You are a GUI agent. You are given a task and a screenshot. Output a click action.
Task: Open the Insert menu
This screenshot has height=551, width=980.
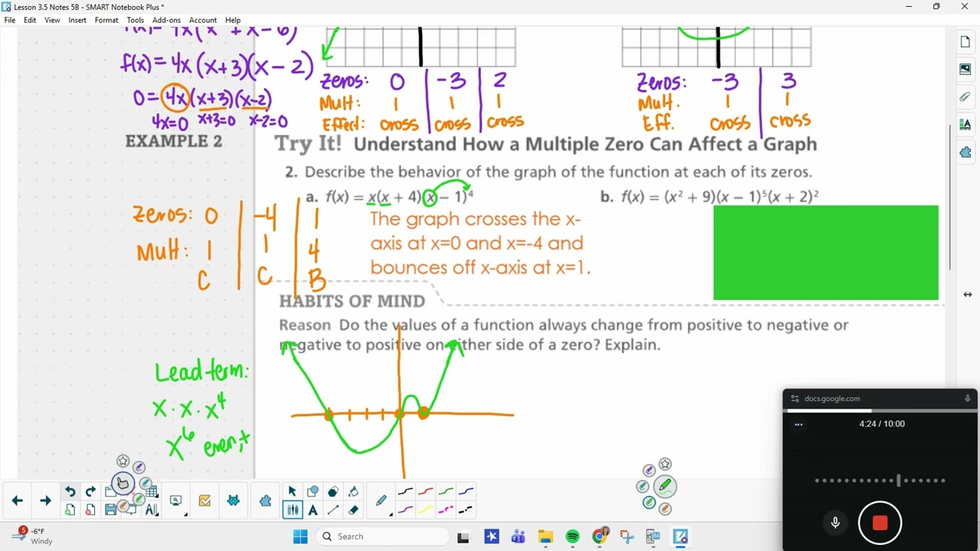pyautogui.click(x=77, y=20)
